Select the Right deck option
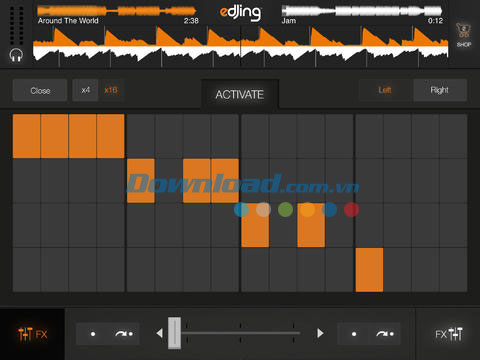Image resolution: width=480 pixels, height=360 pixels. 440,90
